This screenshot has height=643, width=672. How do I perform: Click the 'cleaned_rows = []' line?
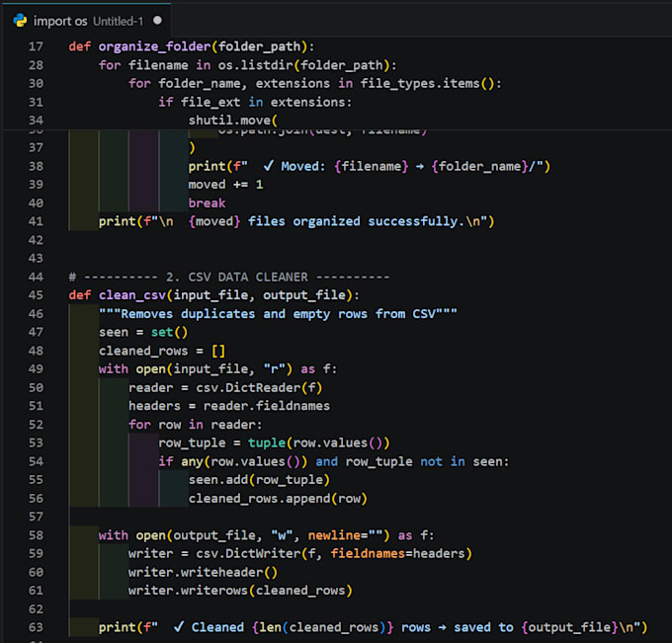(x=162, y=351)
